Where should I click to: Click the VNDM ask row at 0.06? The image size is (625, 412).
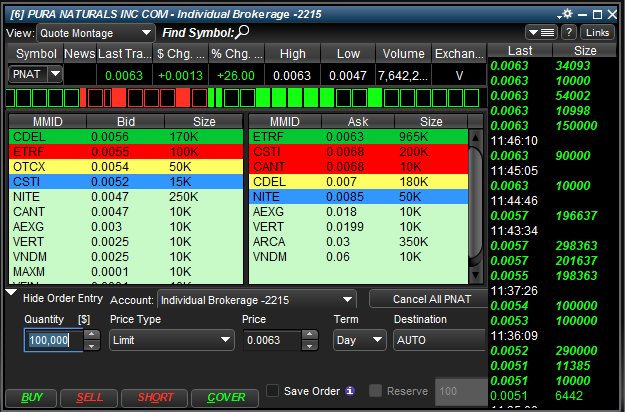(x=358, y=257)
